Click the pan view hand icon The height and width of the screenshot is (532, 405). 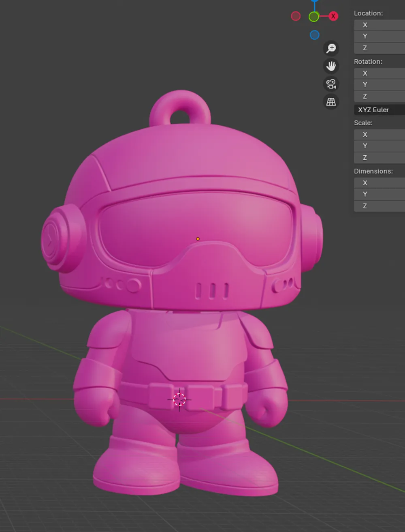[x=331, y=66]
